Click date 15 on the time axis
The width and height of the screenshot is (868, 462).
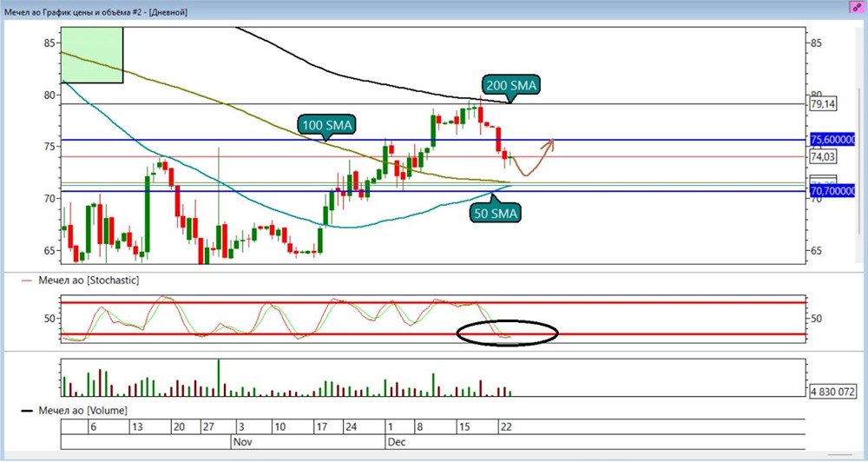[463, 427]
